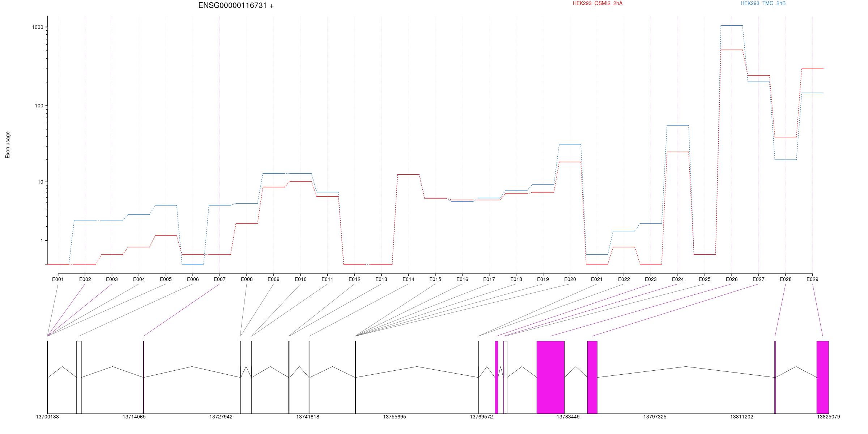Click genomic coordinate 13769572
The height and width of the screenshot is (434, 868).
(x=481, y=417)
